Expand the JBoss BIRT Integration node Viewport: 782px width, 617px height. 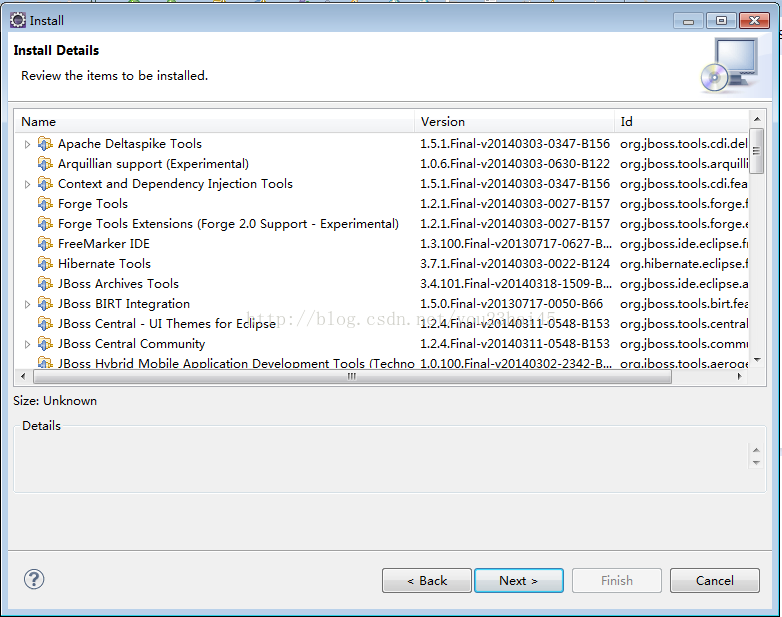pos(27,304)
